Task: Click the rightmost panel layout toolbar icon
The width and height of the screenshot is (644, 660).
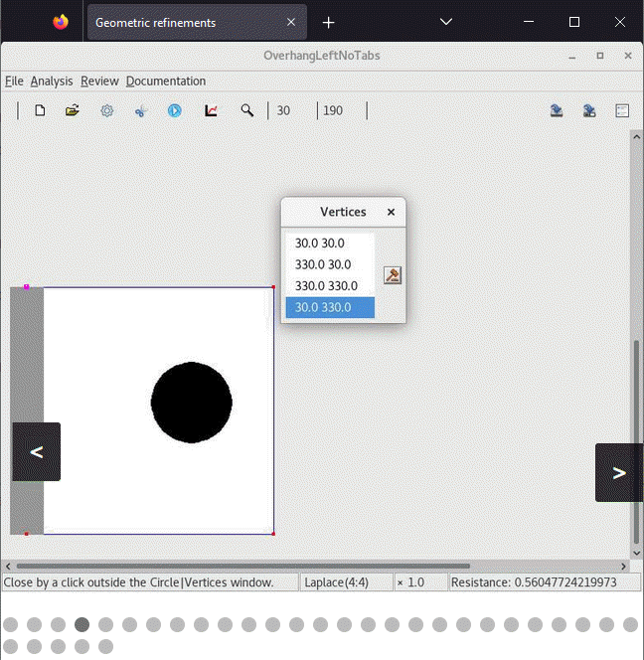Action: (622, 110)
